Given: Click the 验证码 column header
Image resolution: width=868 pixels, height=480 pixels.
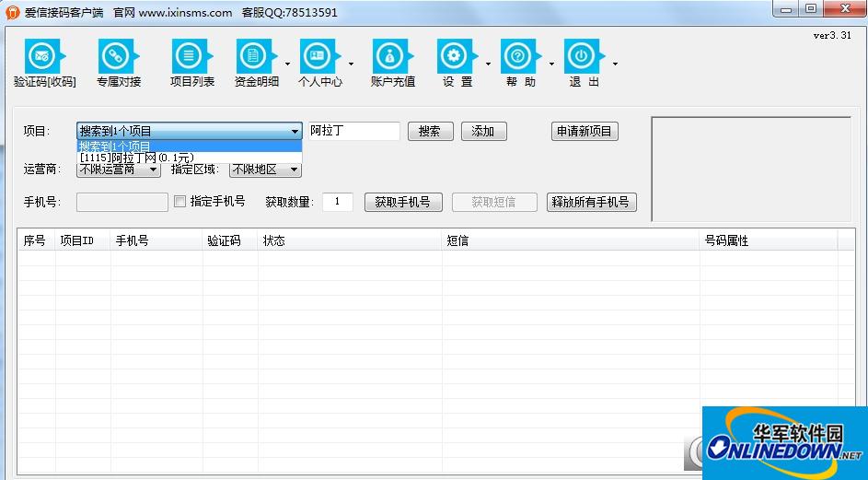Looking at the screenshot, I should [230, 240].
